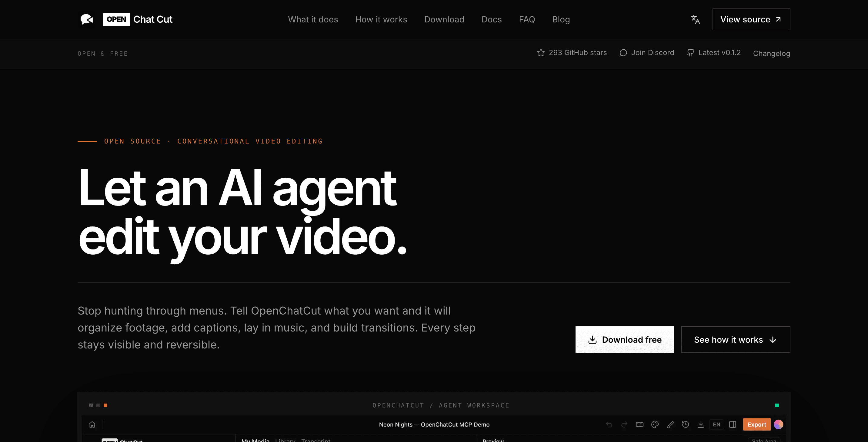Click the See how it works button

click(x=736, y=340)
